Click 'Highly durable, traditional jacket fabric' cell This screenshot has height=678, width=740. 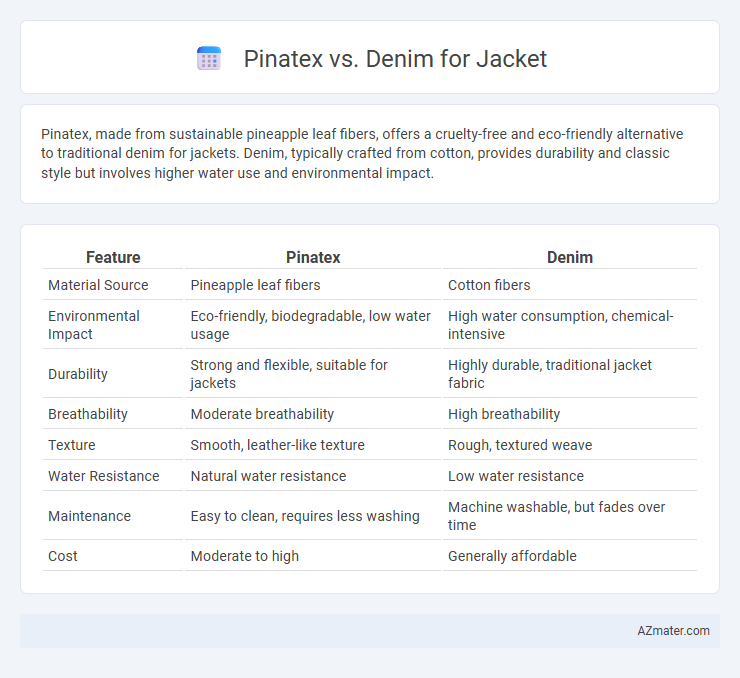pos(550,374)
